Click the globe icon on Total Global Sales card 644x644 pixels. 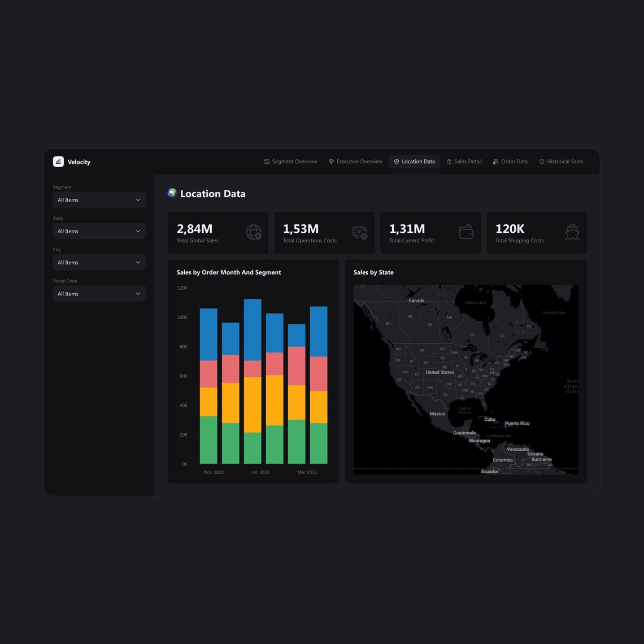coord(253,232)
